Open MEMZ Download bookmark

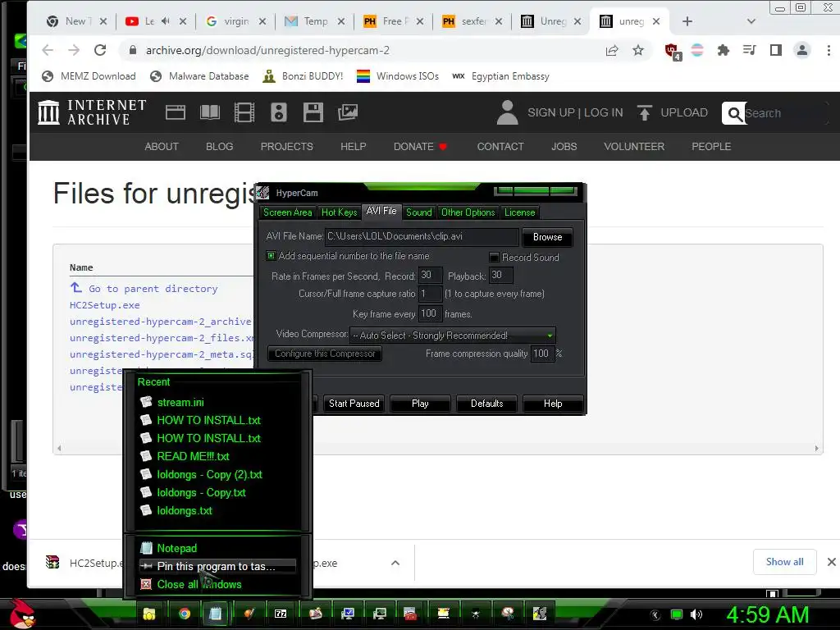(89, 76)
